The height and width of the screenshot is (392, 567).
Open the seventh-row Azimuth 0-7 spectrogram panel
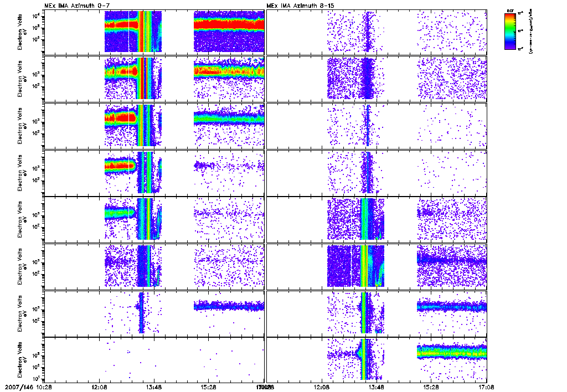pos(154,313)
